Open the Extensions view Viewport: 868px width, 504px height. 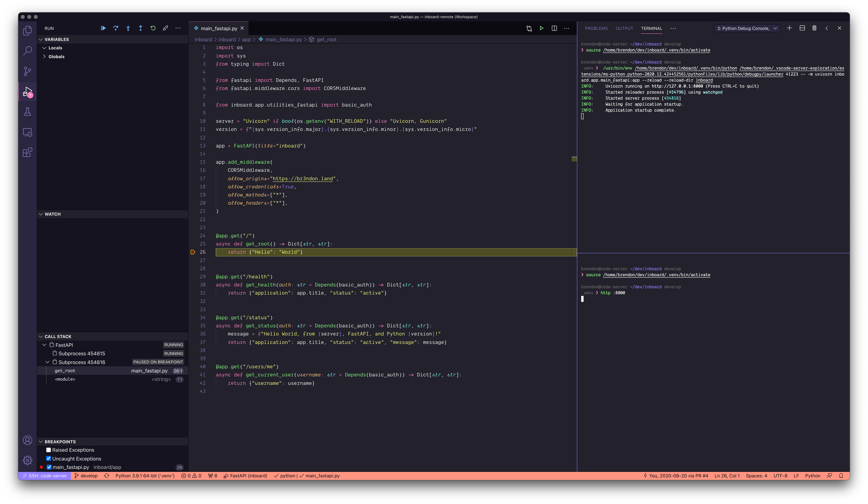pos(28,152)
